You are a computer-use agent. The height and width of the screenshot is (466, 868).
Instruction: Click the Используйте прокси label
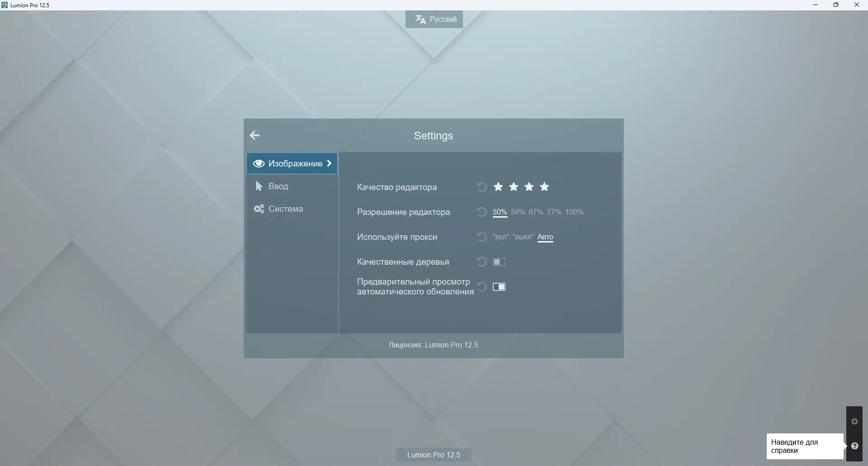[397, 237]
